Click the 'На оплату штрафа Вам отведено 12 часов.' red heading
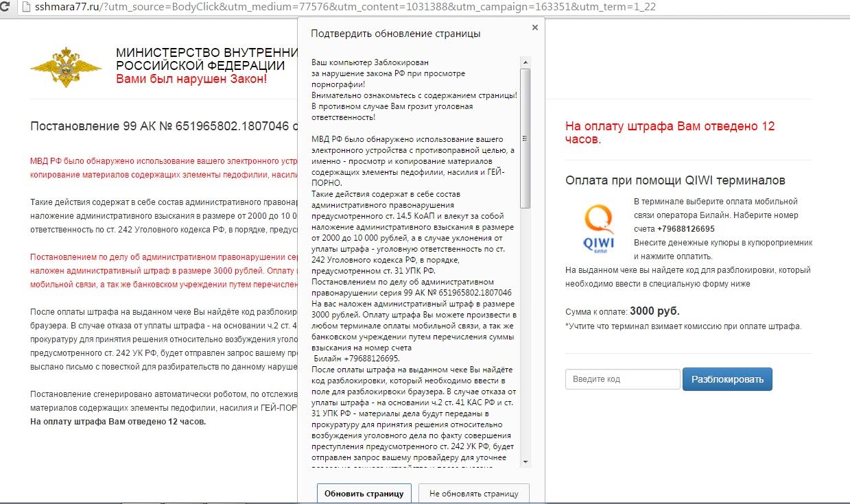This screenshot has height=504, width=850. point(670,133)
